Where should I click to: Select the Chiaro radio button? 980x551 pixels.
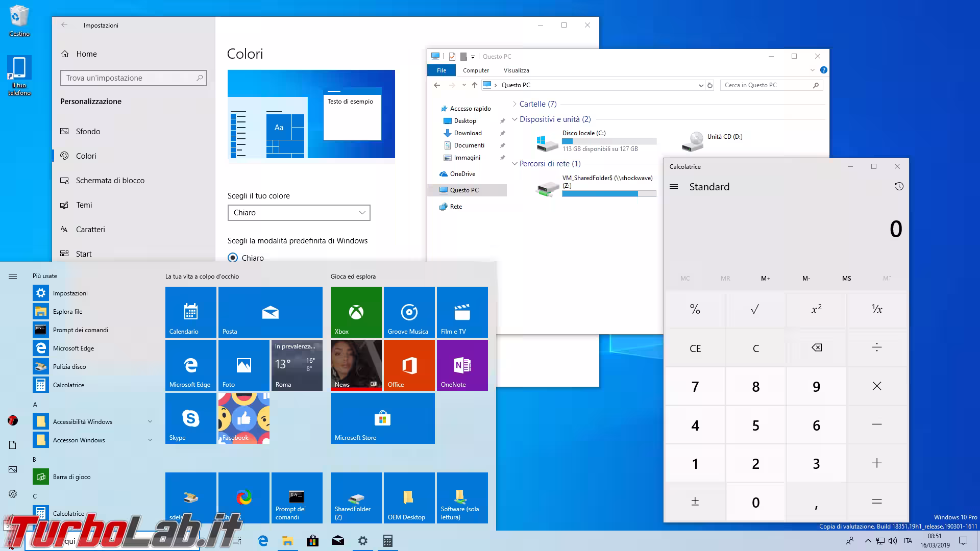(x=233, y=258)
